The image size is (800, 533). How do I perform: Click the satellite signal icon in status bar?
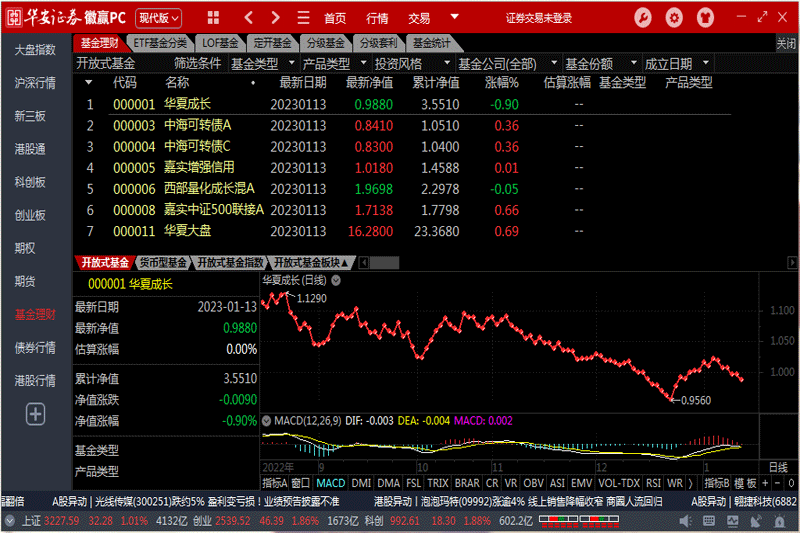pyautogui.click(x=756, y=521)
